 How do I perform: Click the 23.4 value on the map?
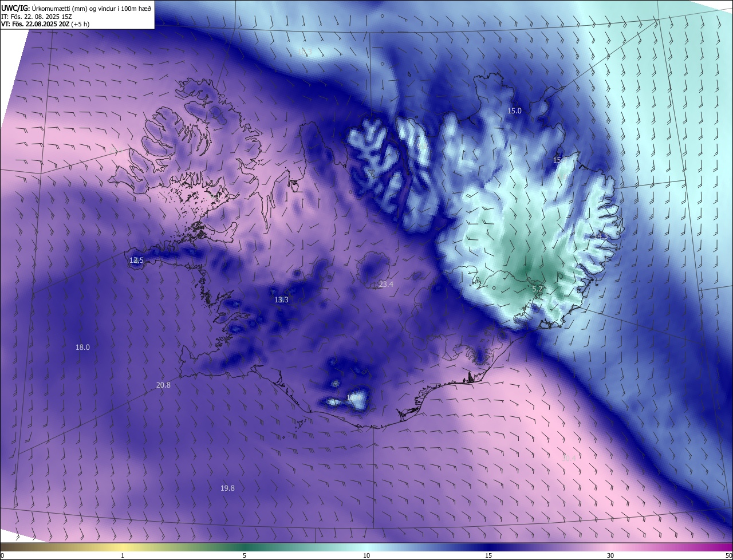click(386, 285)
